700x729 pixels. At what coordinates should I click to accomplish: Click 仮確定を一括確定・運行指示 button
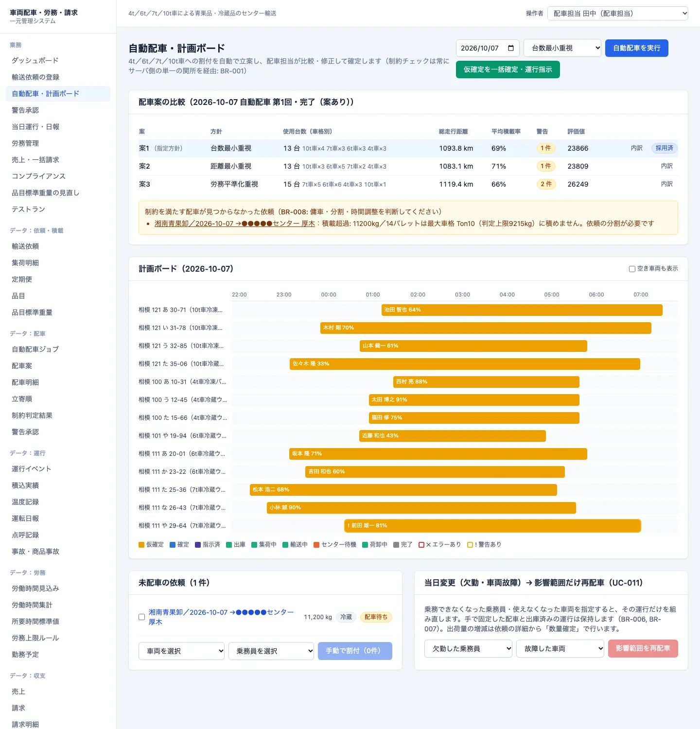(507, 69)
